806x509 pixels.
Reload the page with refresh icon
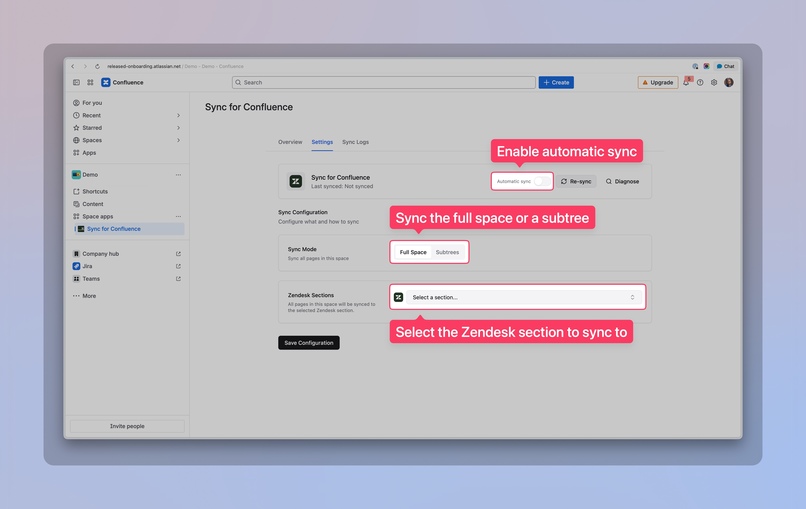pos(97,66)
